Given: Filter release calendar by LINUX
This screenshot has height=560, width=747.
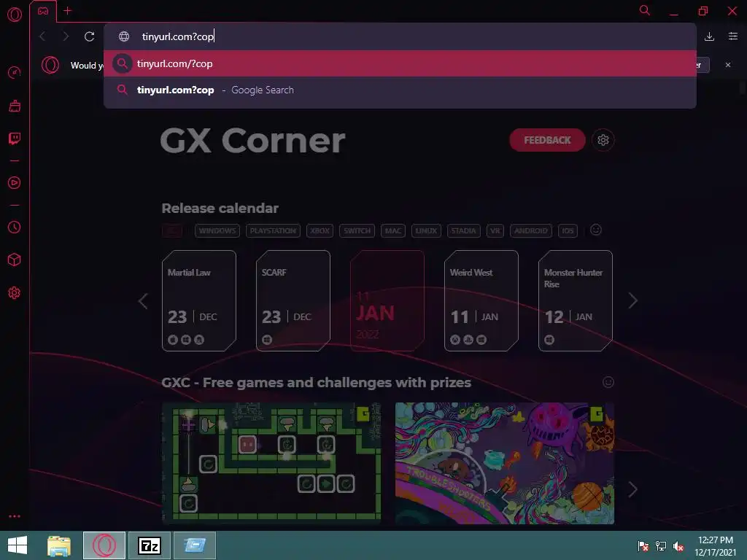Looking at the screenshot, I should 426,231.
